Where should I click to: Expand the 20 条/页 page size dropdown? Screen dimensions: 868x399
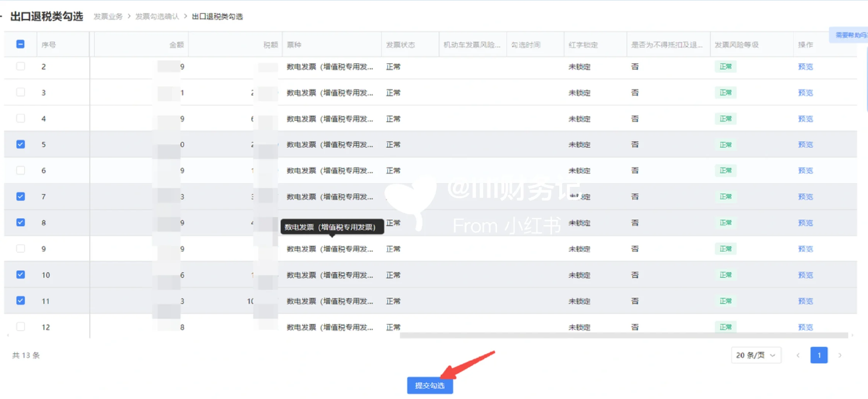756,355
